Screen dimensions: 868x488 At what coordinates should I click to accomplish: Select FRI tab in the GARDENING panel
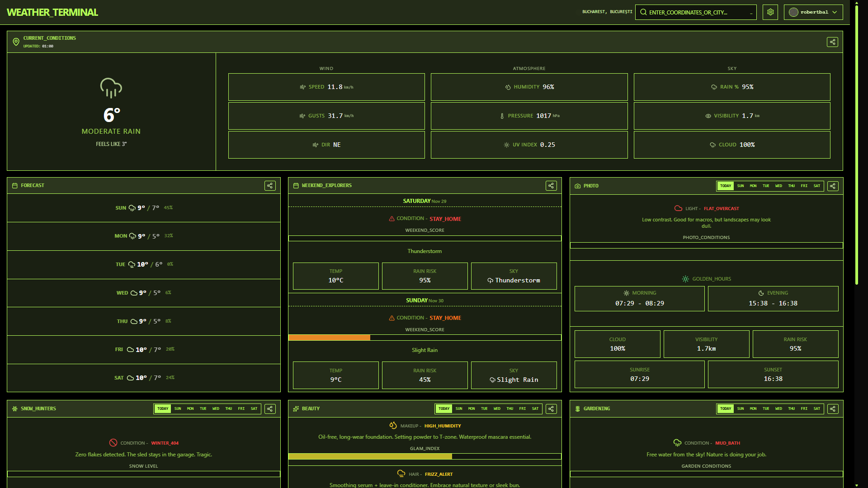click(804, 408)
